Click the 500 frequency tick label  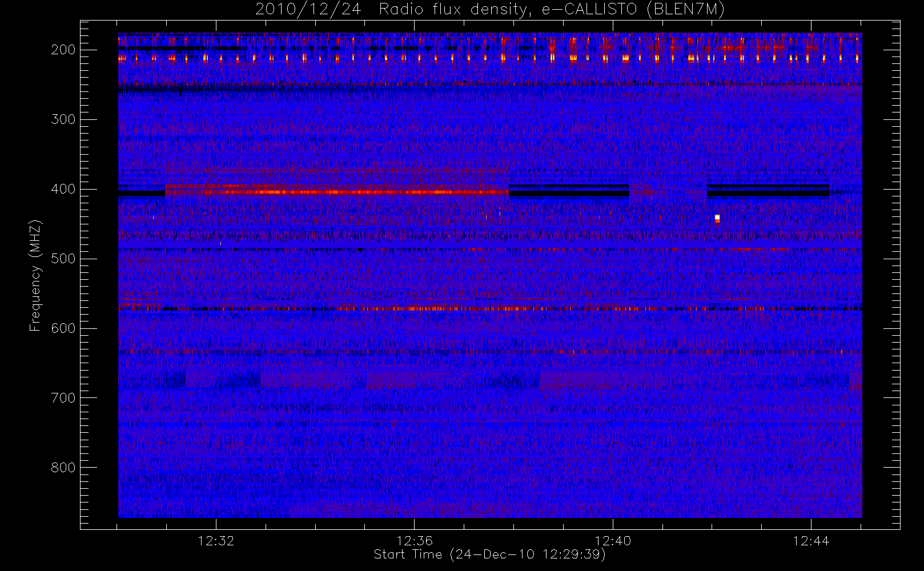[x=63, y=259]
